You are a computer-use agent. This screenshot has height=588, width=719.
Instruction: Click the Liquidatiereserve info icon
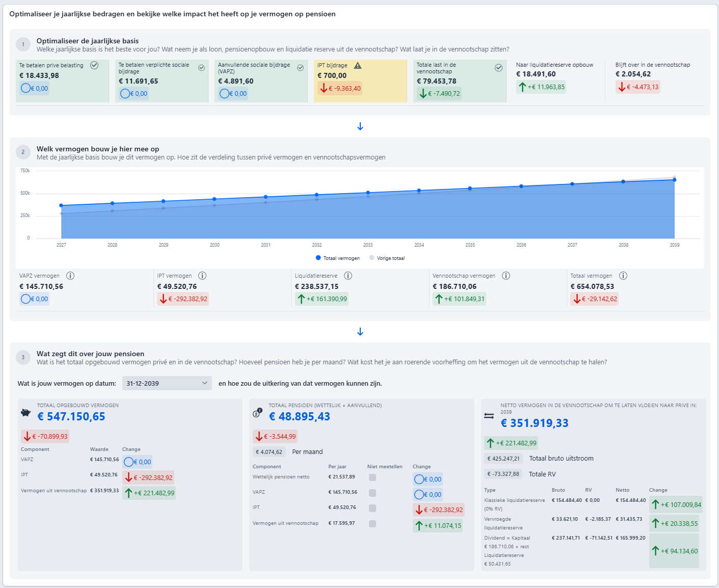pyautogui.click(x=348, y=276)
